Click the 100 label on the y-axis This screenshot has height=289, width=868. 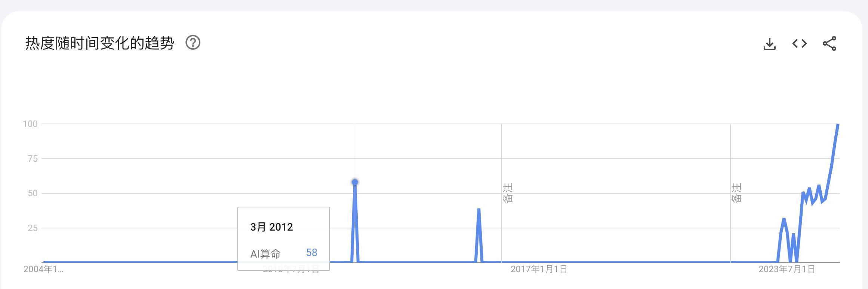pyautogui.click(x=30, y=124)
